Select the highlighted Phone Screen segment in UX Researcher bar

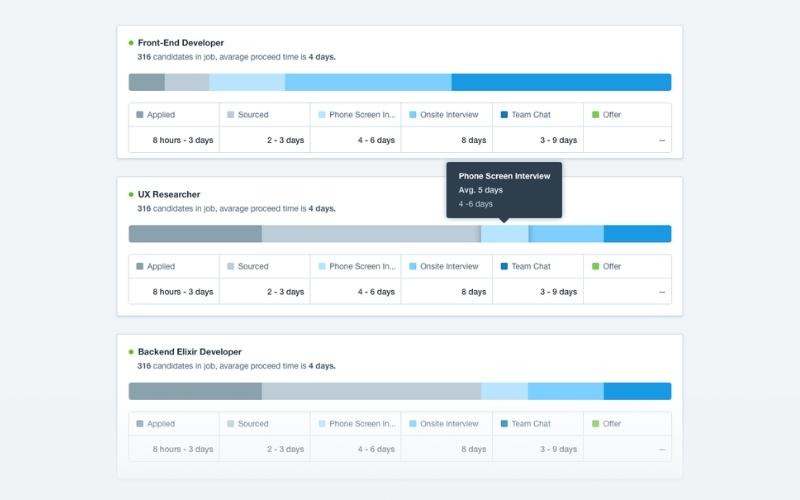(x=505, y=234)
